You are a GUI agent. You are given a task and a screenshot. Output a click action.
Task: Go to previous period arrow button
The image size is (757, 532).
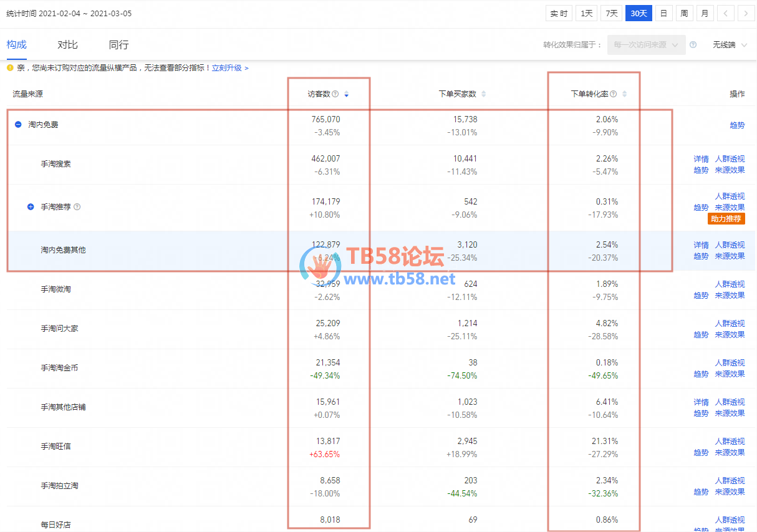click(725, 13)
